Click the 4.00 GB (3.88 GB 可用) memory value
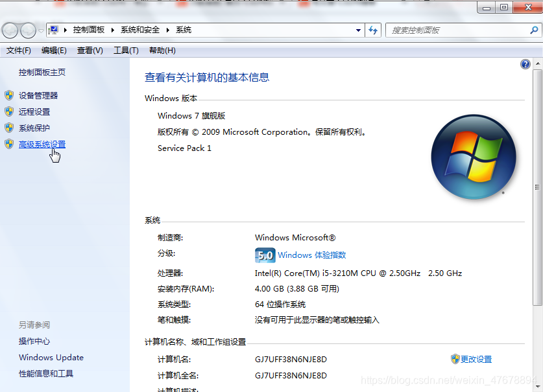The width and height of the screenshot is (543, 392). click(297, 288)
